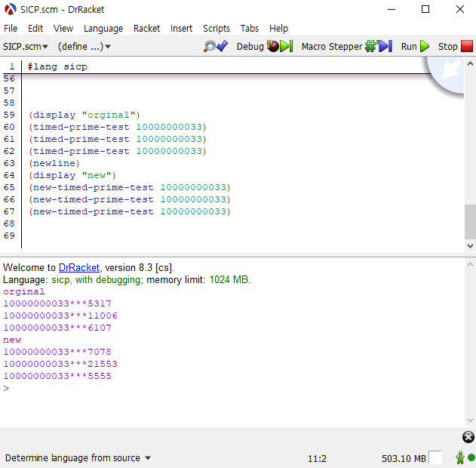Click the memory garbage collect box
Image resolution: width=476 pixels, height=468 pixels.
tap(435, 457)
